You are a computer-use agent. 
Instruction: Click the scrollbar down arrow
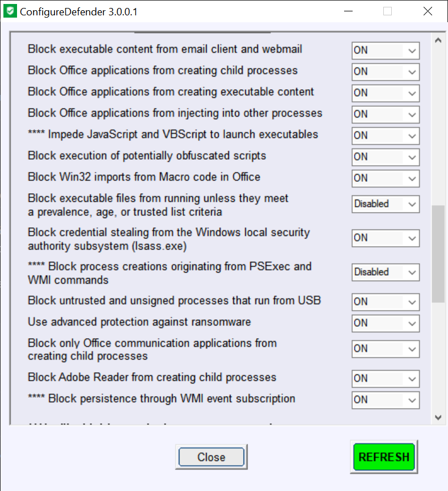pyautogui.click(x=438, y=417)
